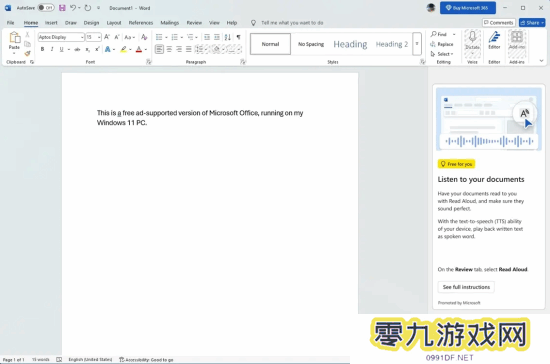Viewport: 550px width, 364px height.
Task: Switch to the References tab
Action: pos(141,23)
